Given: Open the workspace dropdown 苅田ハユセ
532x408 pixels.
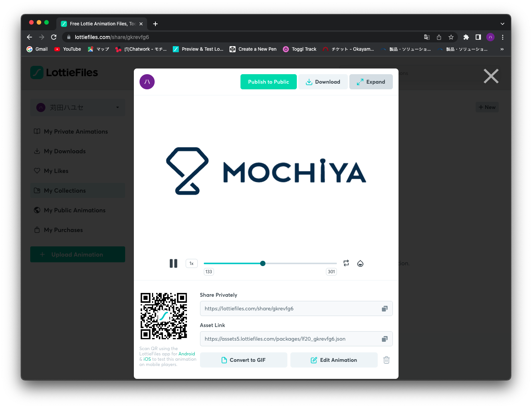Looking at the screenshot, I should [x=78, y=107].
